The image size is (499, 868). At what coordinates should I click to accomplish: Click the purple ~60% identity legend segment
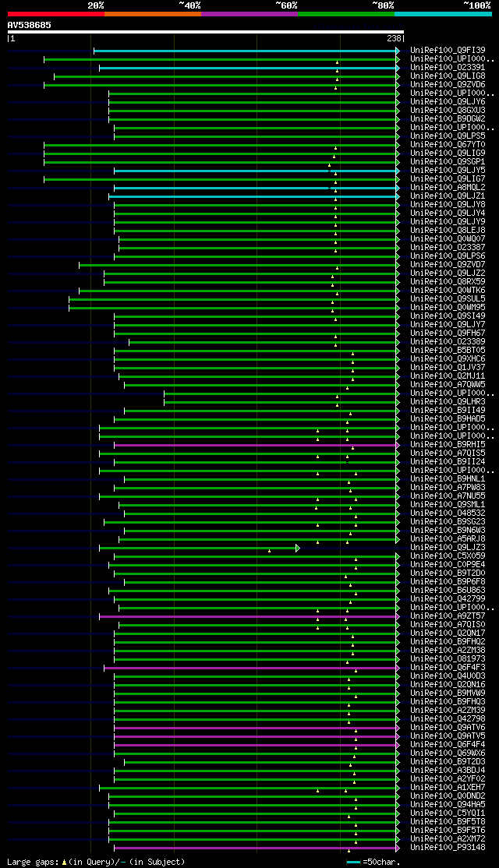(249, 14)
